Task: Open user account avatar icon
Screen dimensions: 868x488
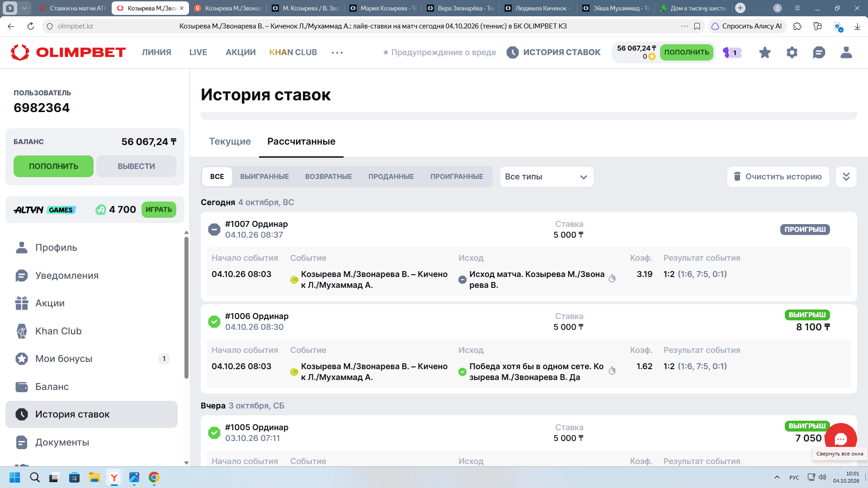Action: [x=846, y=52]
